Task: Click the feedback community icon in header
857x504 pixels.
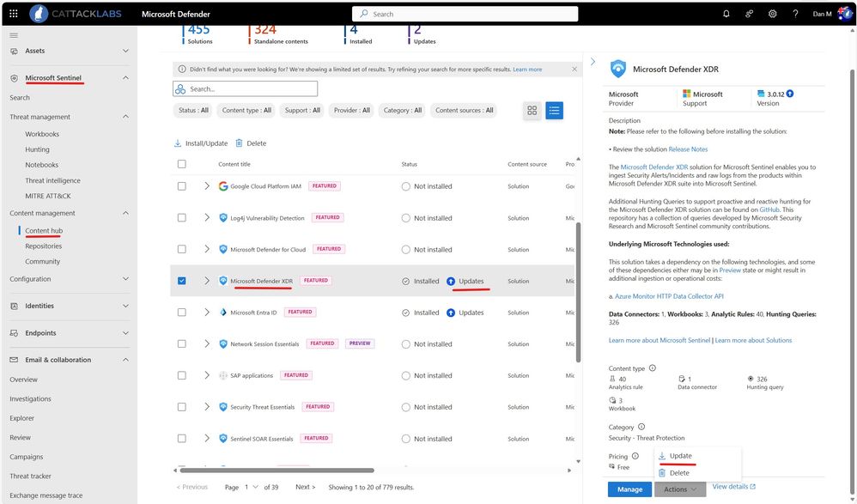Action: coord(750,14)
